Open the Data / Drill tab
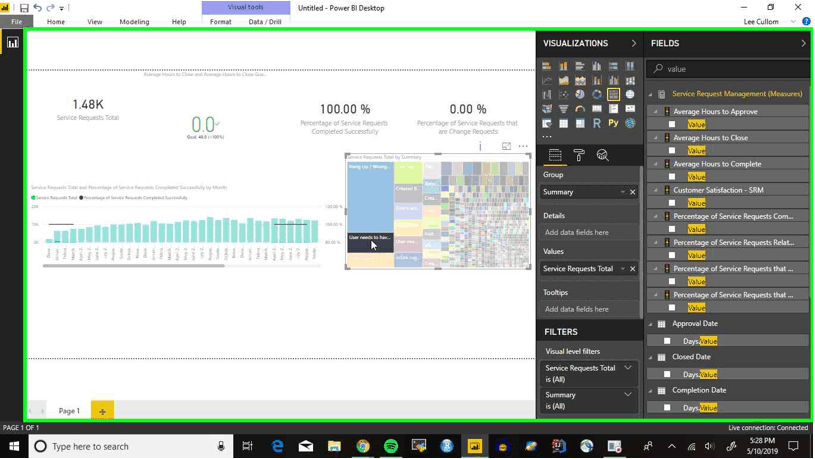This screenshot has height=459, width=815. pyautogui.click(x=265, y=22)
